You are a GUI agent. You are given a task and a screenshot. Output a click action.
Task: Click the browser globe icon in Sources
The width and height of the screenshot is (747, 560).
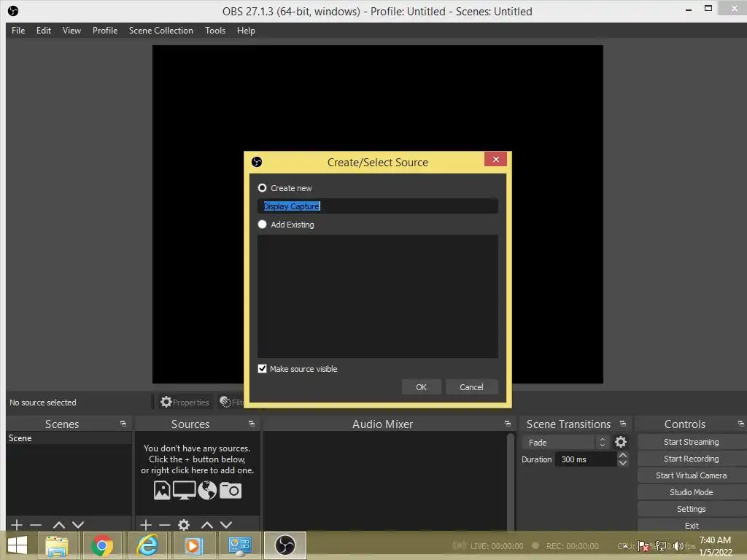(x=207, y=490)
